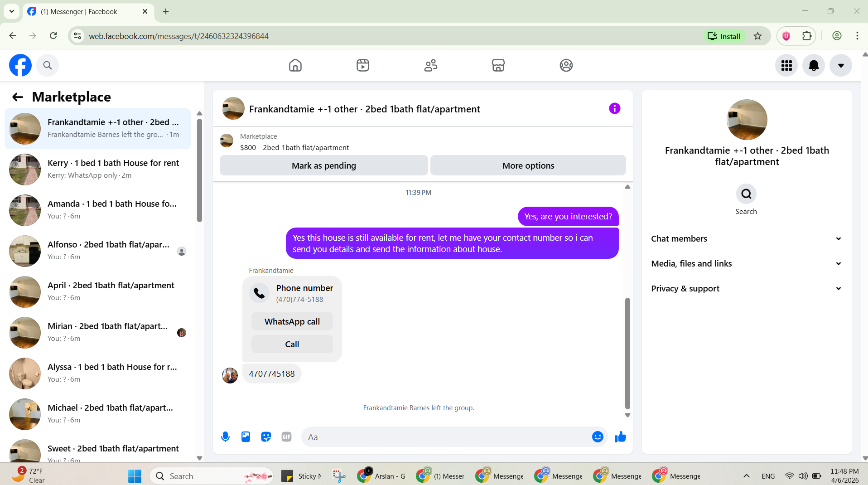Click the Facebook search magnifier icon
This screenshot has width=868, height=485.
click(48, 65)
